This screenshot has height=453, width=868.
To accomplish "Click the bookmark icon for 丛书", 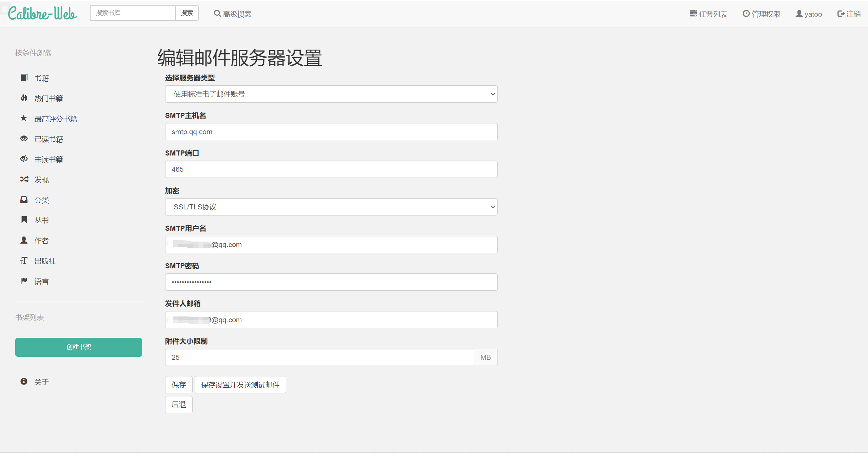I will (24, 220).
